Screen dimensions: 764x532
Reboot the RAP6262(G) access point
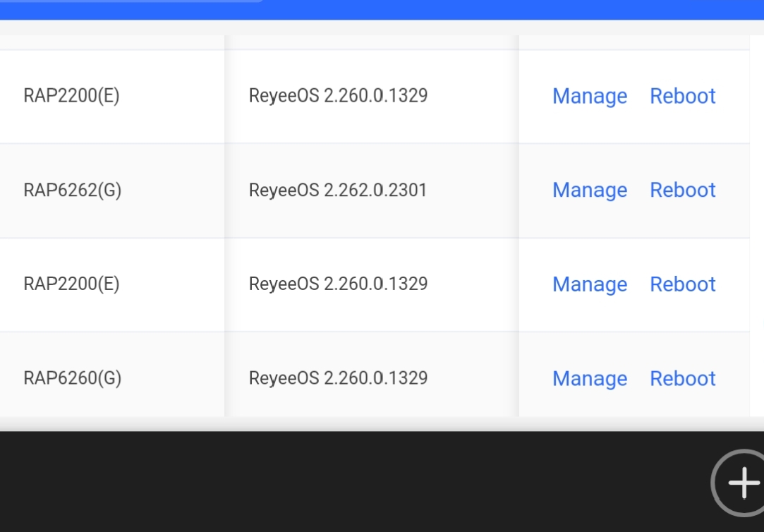point(682,191)
